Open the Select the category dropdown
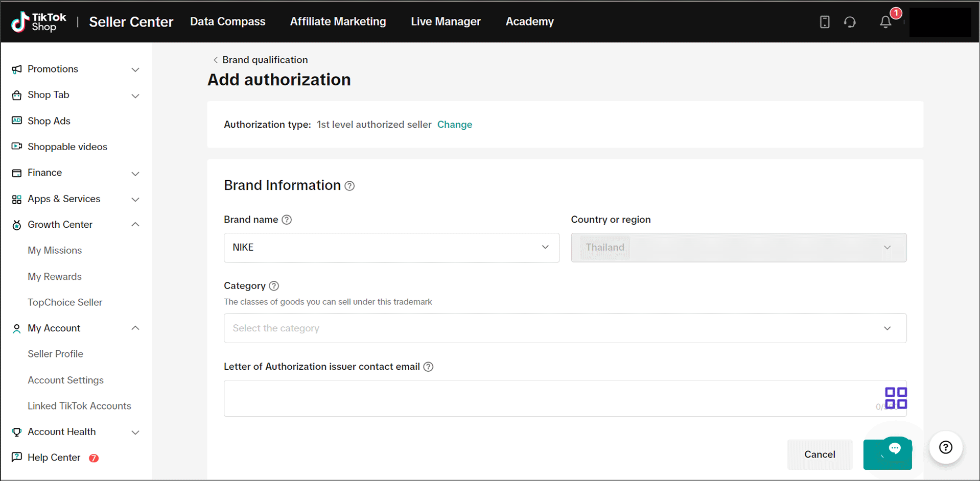The image size is (980, 481). tap(565, 328)
